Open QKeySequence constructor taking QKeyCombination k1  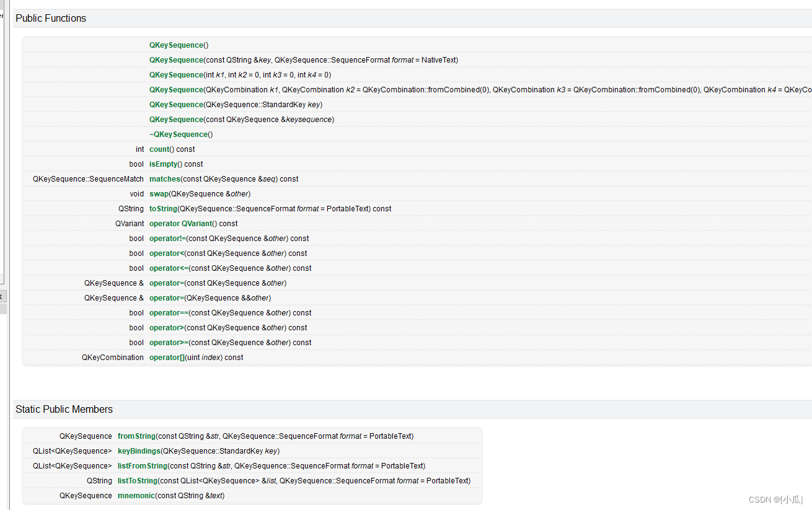[176, 90]
